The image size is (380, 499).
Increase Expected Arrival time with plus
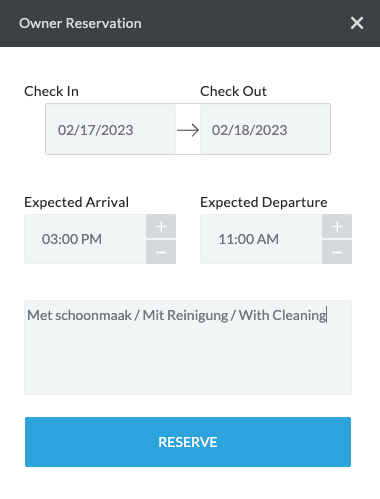coord(161,226)
